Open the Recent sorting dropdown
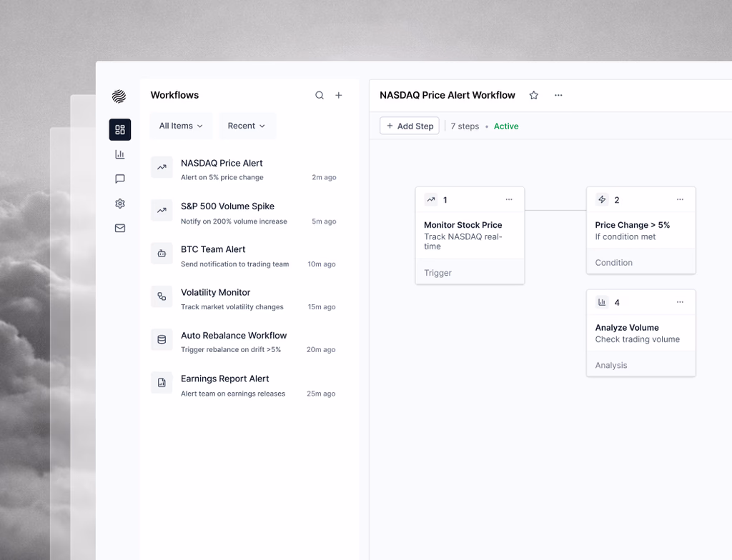732x560 pixels. (247, 126)
